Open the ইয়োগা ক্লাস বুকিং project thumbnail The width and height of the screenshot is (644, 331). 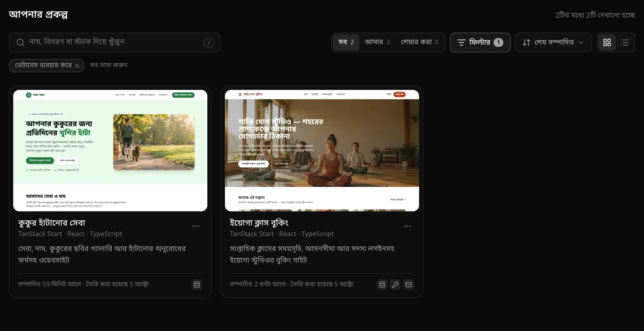(322, 151)
